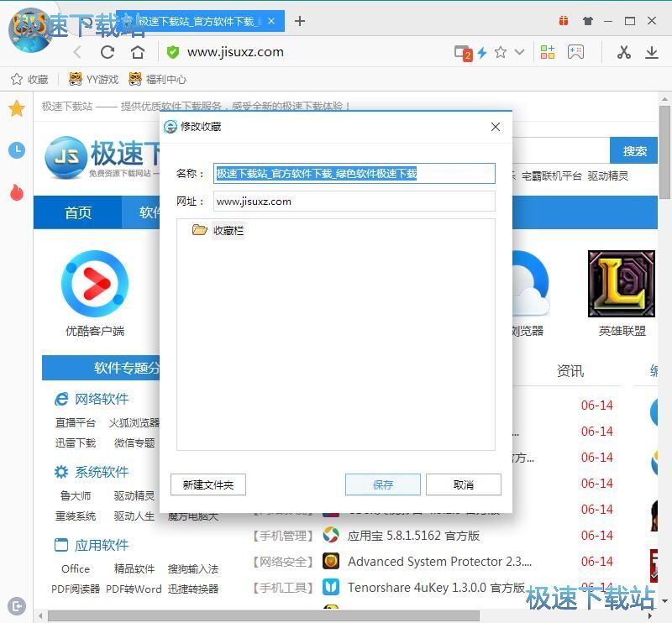Image resolution: width=672 pixels, height=623 pixels.
Task: Open the 鲁大师 link
Action: point(76,495)
